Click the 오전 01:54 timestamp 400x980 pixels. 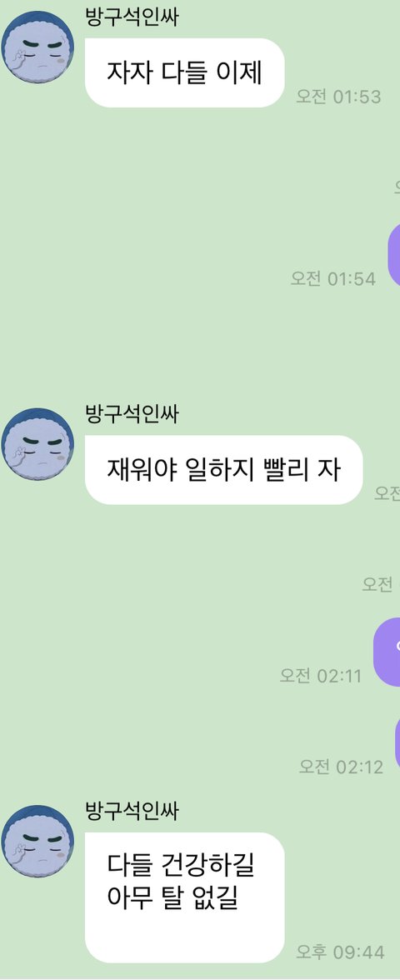333,278
